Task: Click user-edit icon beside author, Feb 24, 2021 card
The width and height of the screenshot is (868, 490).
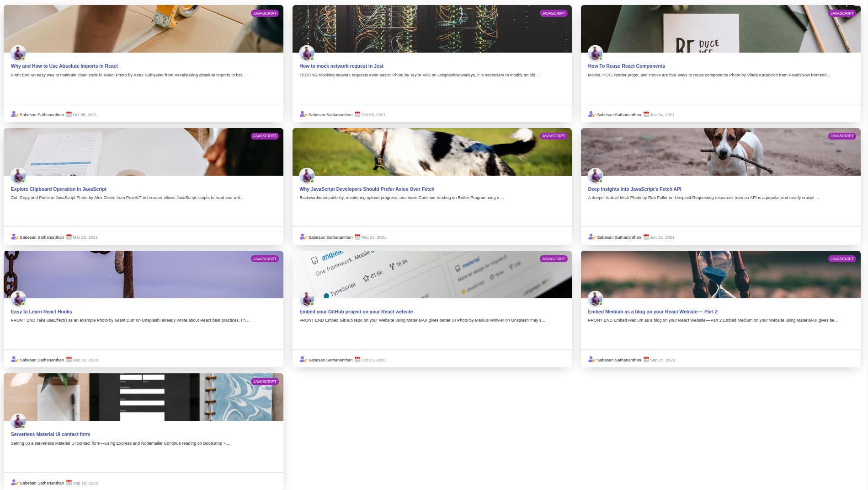Action: tap(303, 237)
